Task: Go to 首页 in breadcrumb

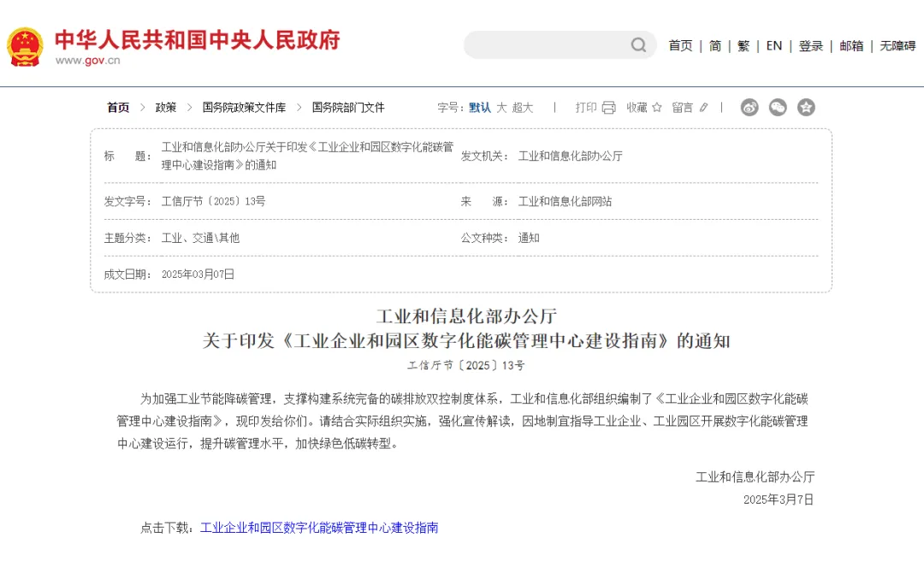Action: pyautogui.click(x=118, y=108)
